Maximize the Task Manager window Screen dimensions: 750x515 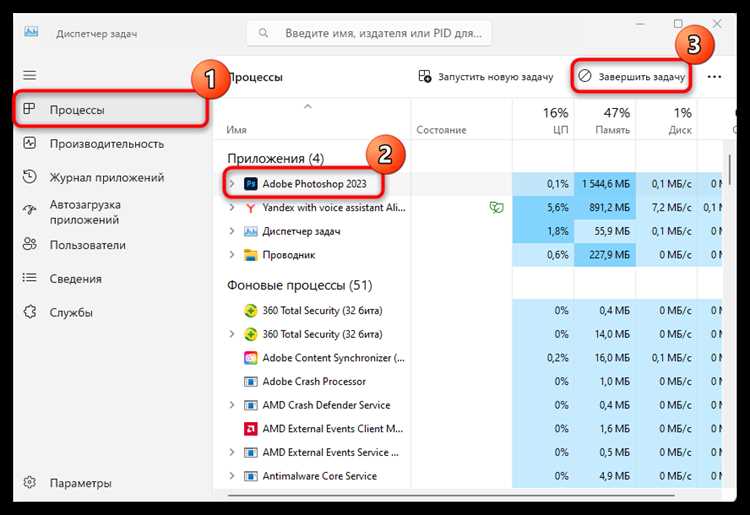(678, 23)
